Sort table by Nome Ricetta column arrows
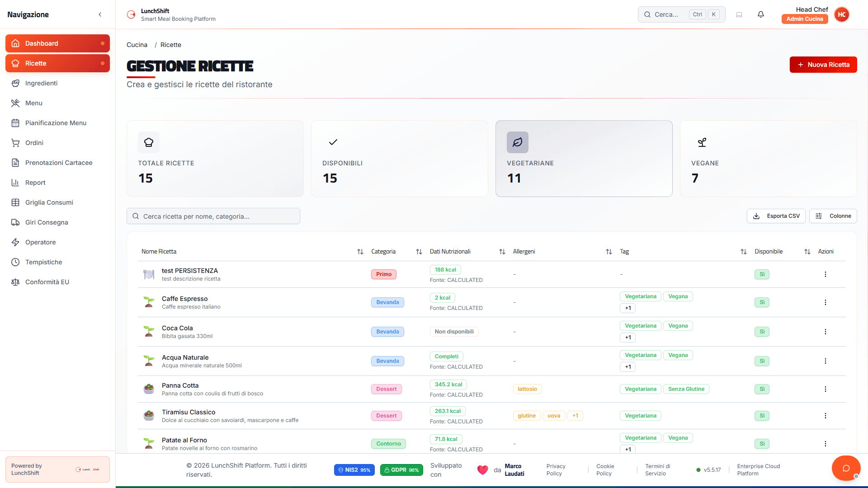The height and width of the screenshot is (488, 868). 360,252
